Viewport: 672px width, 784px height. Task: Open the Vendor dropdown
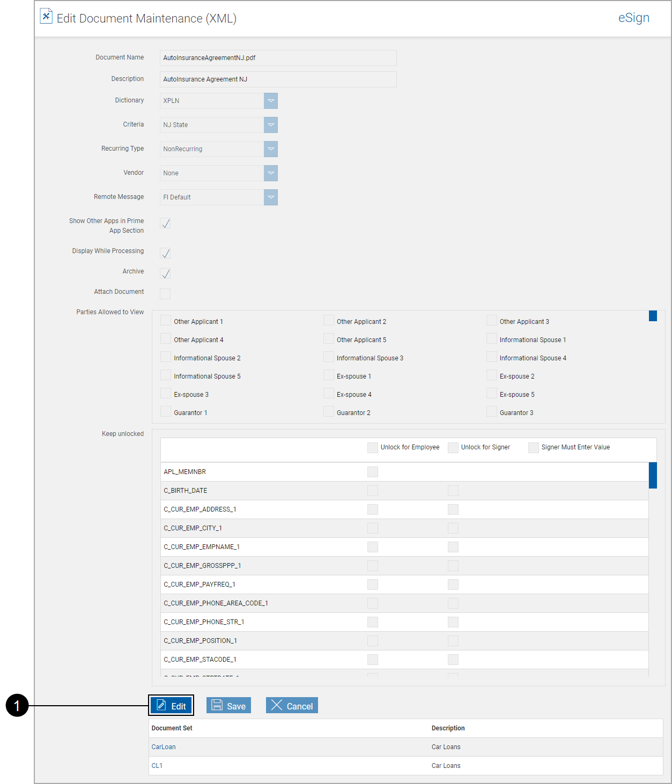click(x=271, y=173)
